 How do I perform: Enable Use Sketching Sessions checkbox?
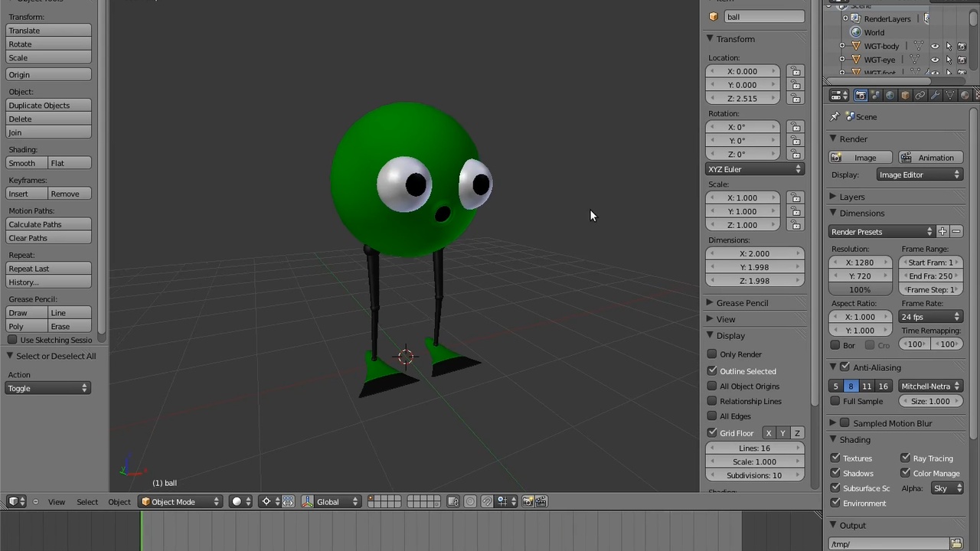[12, 340]
